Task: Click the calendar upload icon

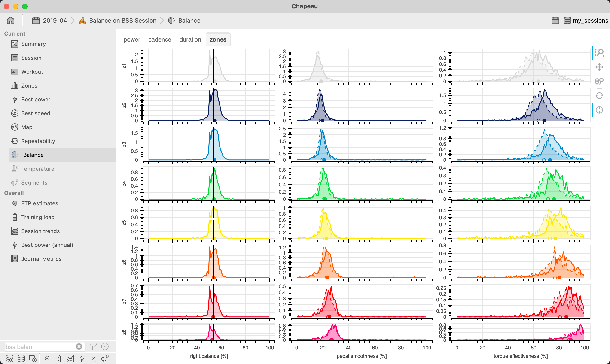Action: coord(33,358)
